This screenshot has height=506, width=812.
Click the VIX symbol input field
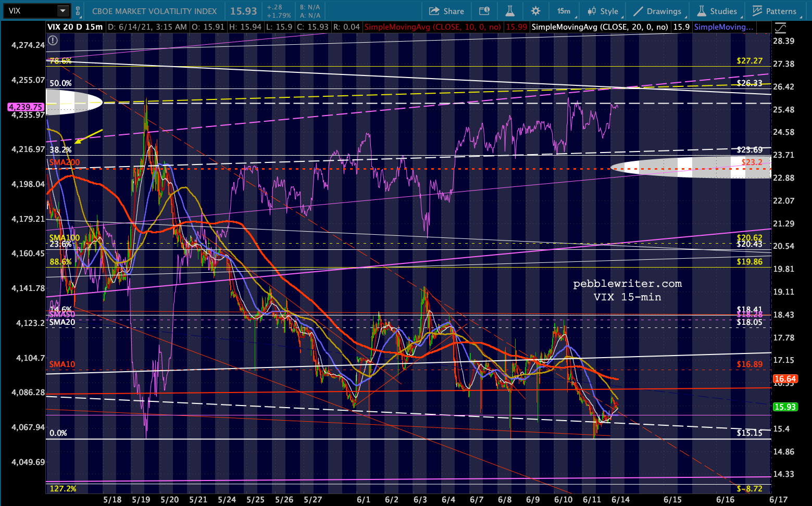point(30,11)
